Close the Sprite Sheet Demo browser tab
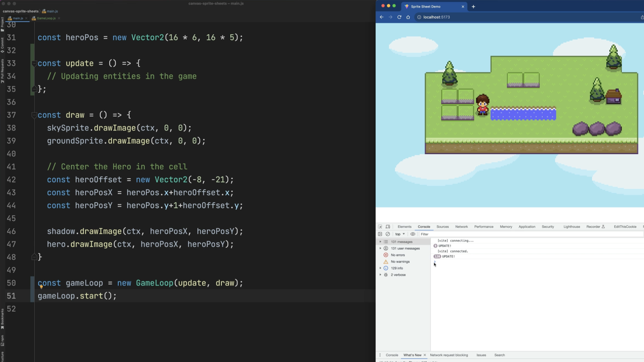Image resolution: width=644 pixels, height=362 pixels. click(x=463, y=7)
